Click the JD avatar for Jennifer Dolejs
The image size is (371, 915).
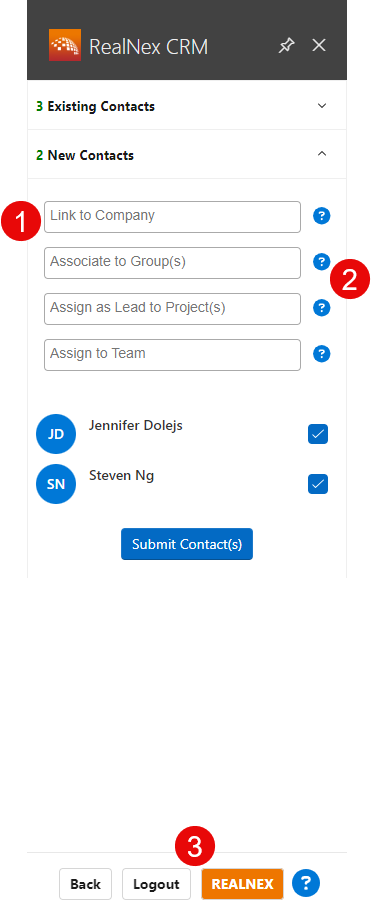tap(56, 434)
